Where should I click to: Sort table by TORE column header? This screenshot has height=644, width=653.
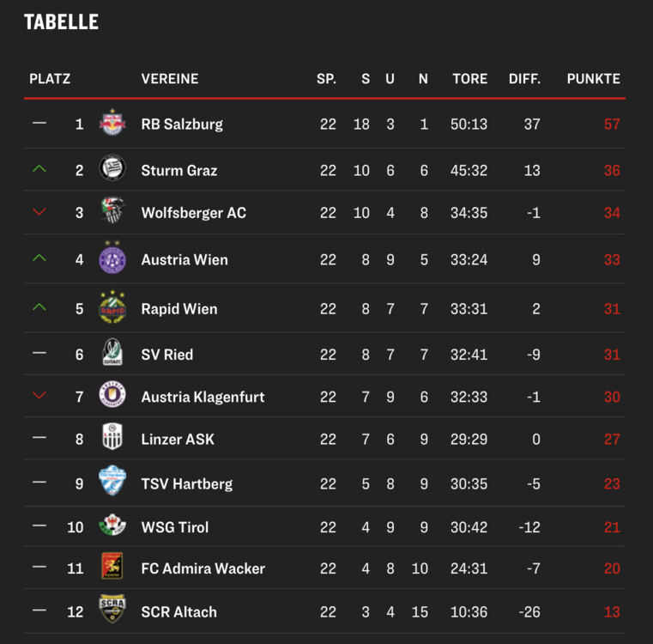(469, 79)
